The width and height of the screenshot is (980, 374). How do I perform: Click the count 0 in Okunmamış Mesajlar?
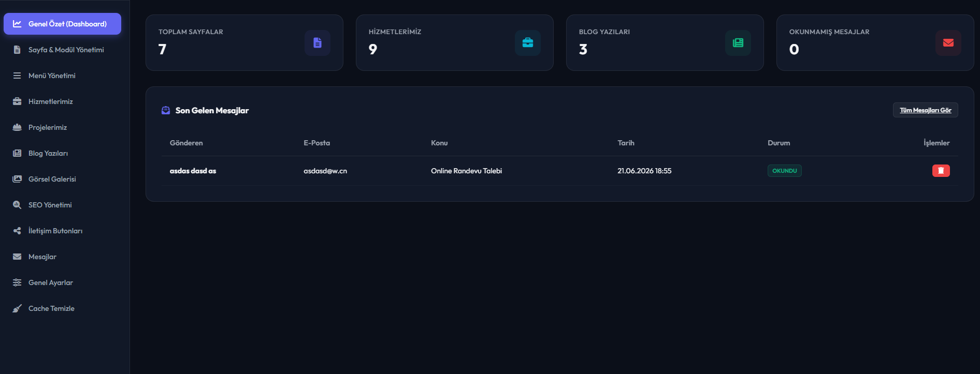794,49
